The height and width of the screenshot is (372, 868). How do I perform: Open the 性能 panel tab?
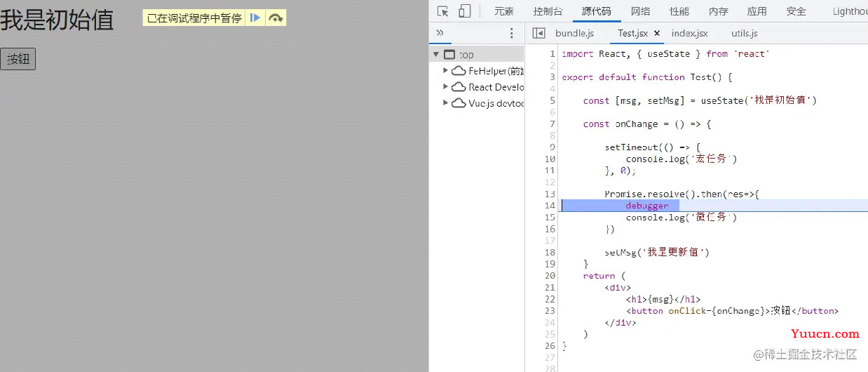click(679, 11)
